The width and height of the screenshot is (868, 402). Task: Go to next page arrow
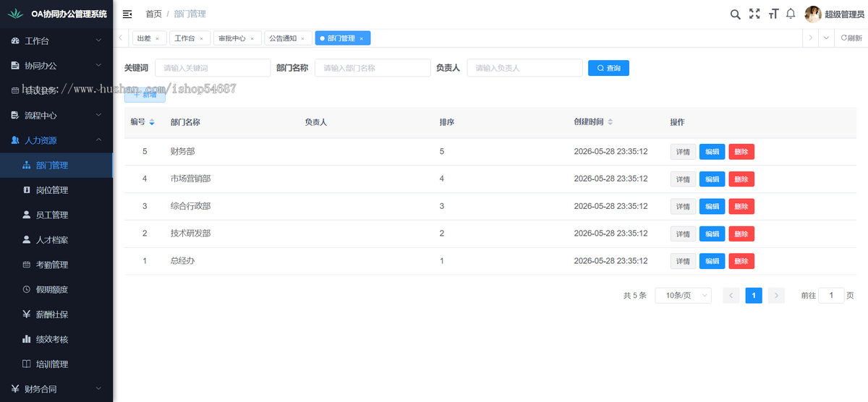pyautogui.click(x=776, y=295)
